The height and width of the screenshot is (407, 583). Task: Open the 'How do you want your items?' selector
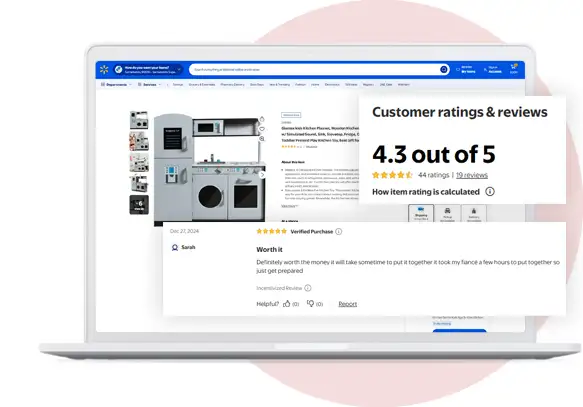(x=148, y=70)
